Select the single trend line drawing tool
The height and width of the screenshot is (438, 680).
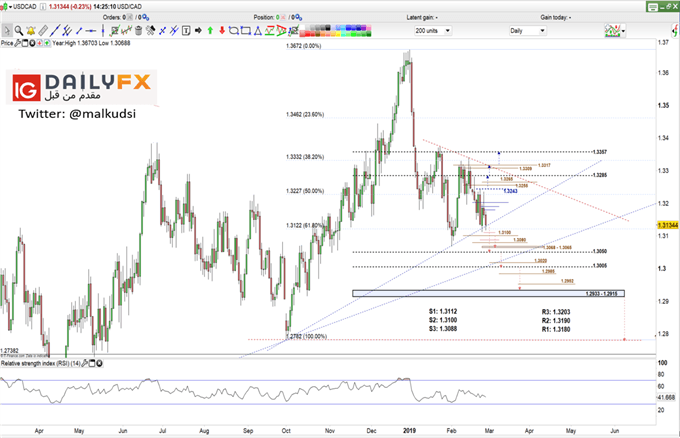tap(55, 31)
